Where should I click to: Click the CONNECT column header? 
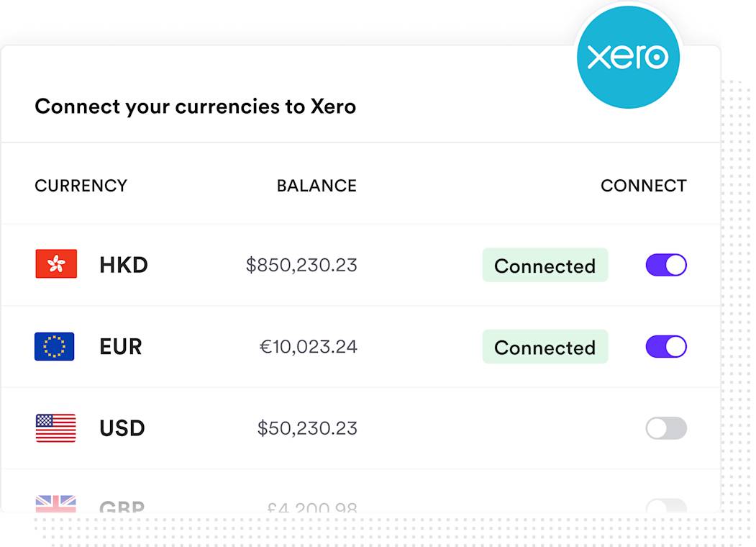[644, 185]
